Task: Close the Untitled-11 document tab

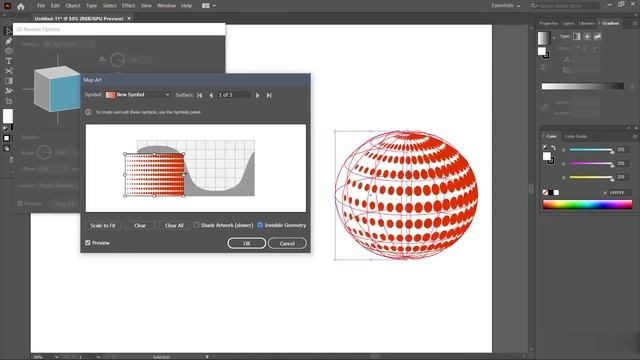Action: point(129,18)
